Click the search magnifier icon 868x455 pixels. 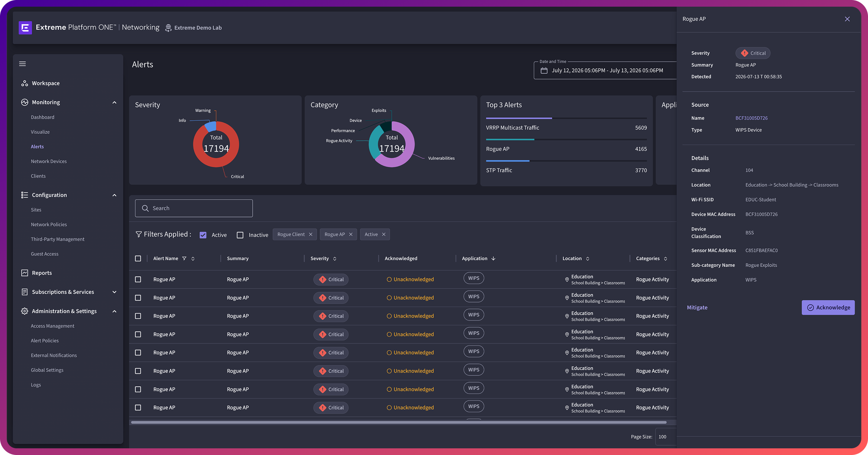(145, 208)
